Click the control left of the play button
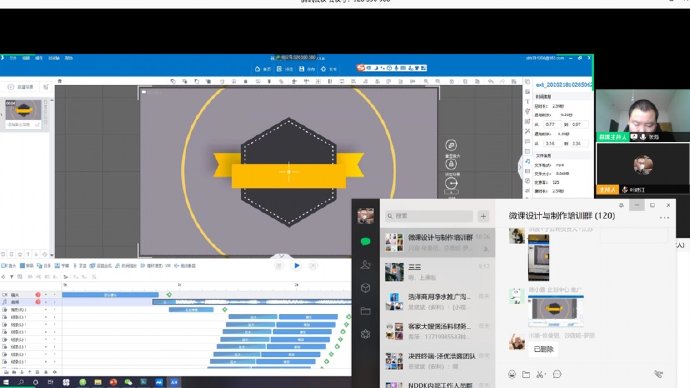Viewport: 690px width, 388px height. 279,266
